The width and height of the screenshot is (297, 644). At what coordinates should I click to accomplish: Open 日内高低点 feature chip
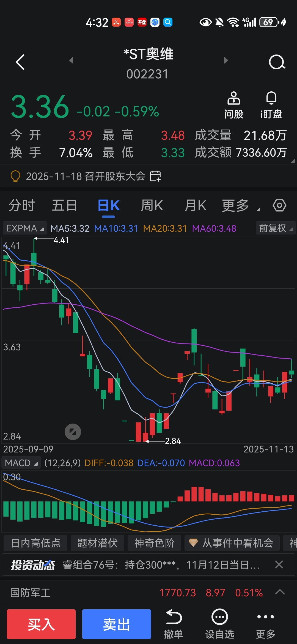(x=35, y=543)
